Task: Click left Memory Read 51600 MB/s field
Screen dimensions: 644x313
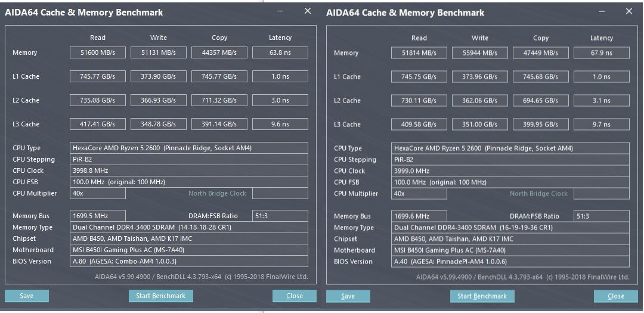Action: click(x=98, y=52)
